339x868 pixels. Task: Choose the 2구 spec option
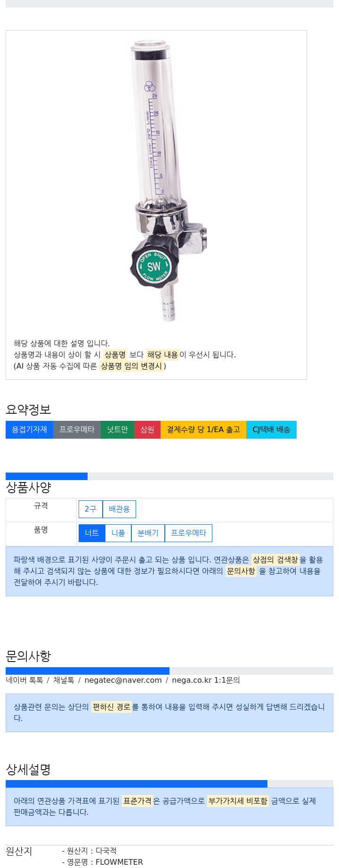coord(90,509)
